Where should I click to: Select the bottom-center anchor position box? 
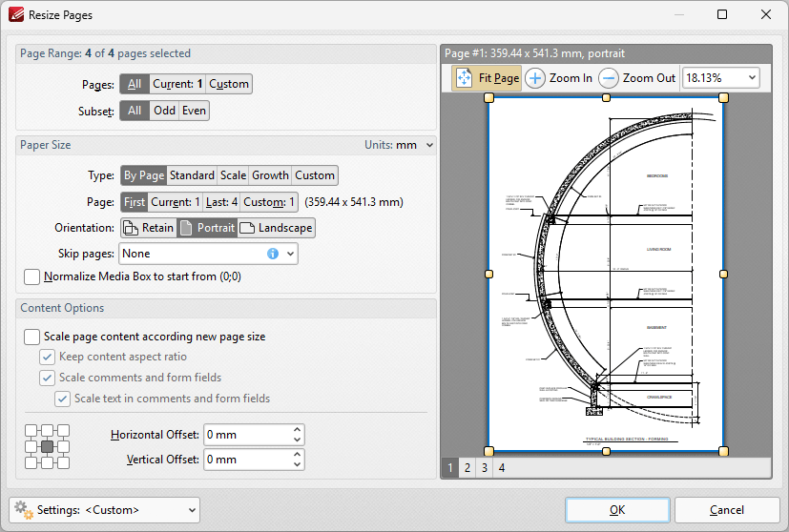click(x=48, y=462)
